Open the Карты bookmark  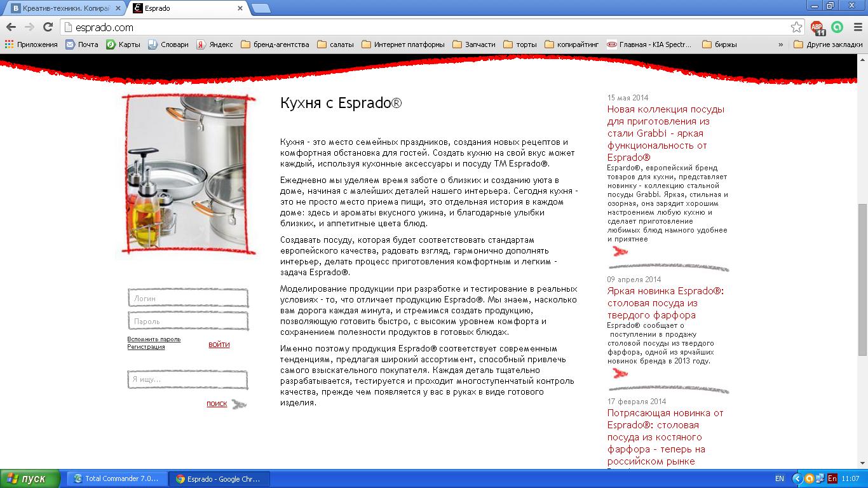pos(123,44)
